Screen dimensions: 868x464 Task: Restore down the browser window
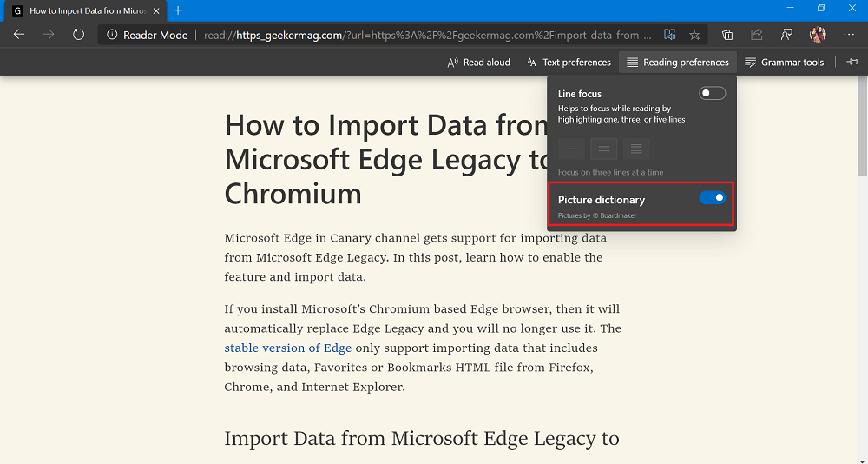coord(821,8)
